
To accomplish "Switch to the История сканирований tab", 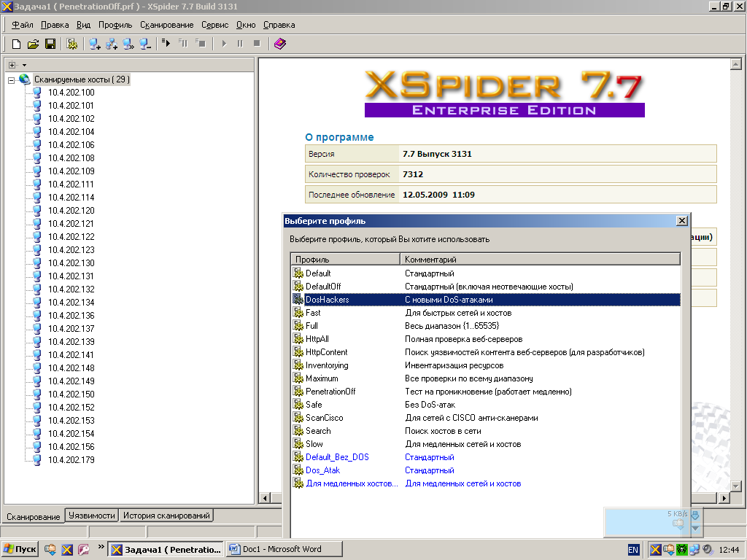I will point(167,516).
